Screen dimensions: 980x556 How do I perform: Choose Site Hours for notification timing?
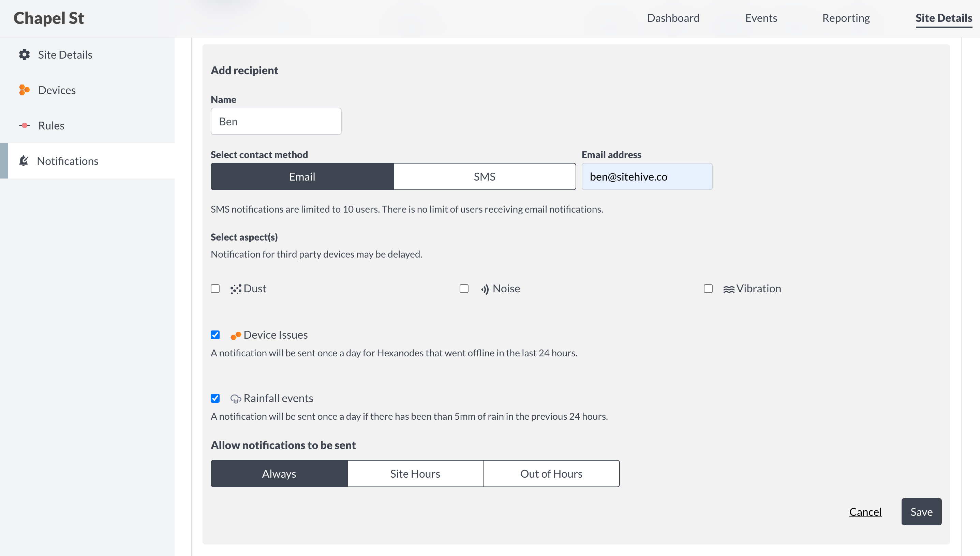[415, 474]
